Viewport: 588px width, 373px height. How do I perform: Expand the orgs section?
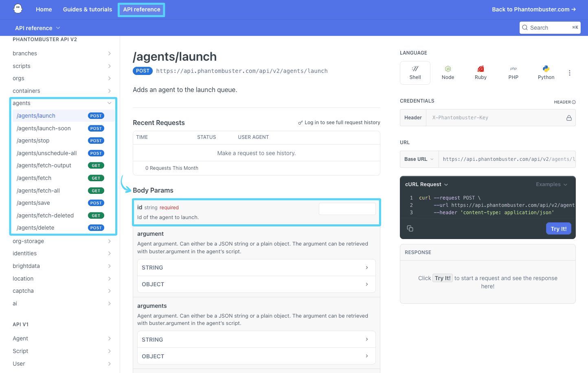click(x=110, y=78)
